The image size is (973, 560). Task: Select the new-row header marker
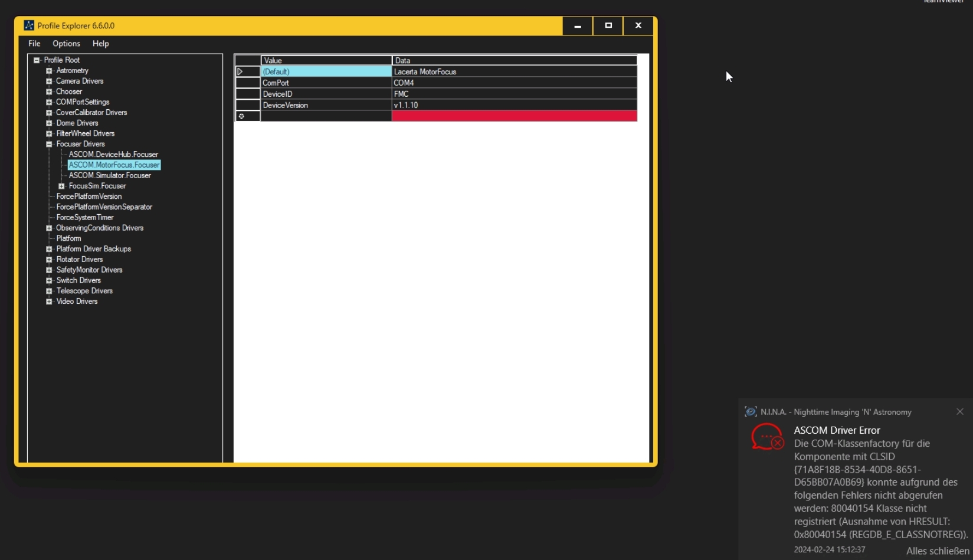[248, 116]
